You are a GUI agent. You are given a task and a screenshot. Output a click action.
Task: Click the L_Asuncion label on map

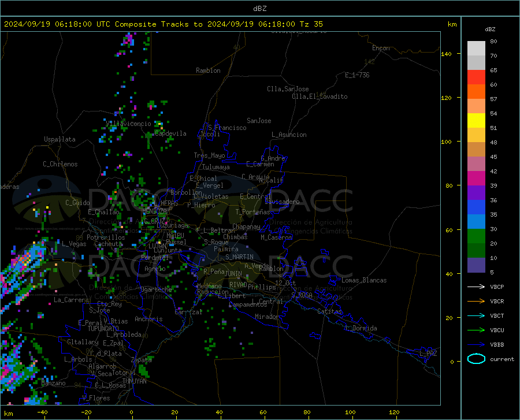pyautogui.click(x=289, y=135)
